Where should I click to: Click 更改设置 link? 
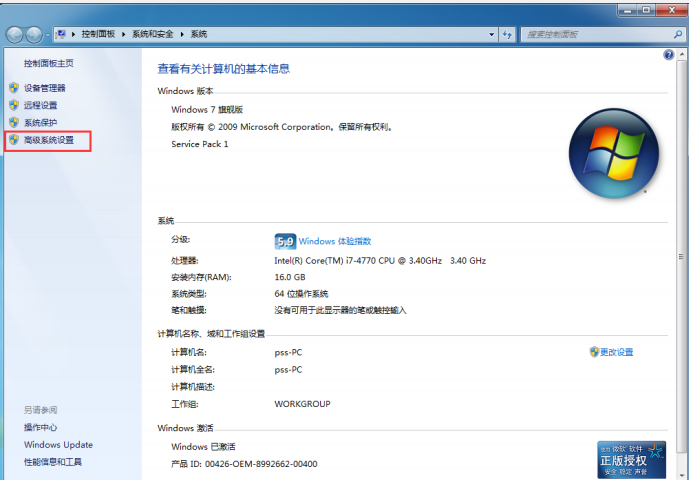pos(616,352)
